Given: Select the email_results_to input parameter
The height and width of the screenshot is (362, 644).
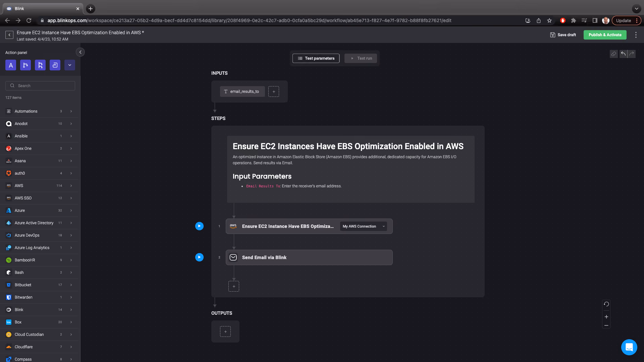Looking at the screenshot, I should pyautogui.click(x=242, y=92).
